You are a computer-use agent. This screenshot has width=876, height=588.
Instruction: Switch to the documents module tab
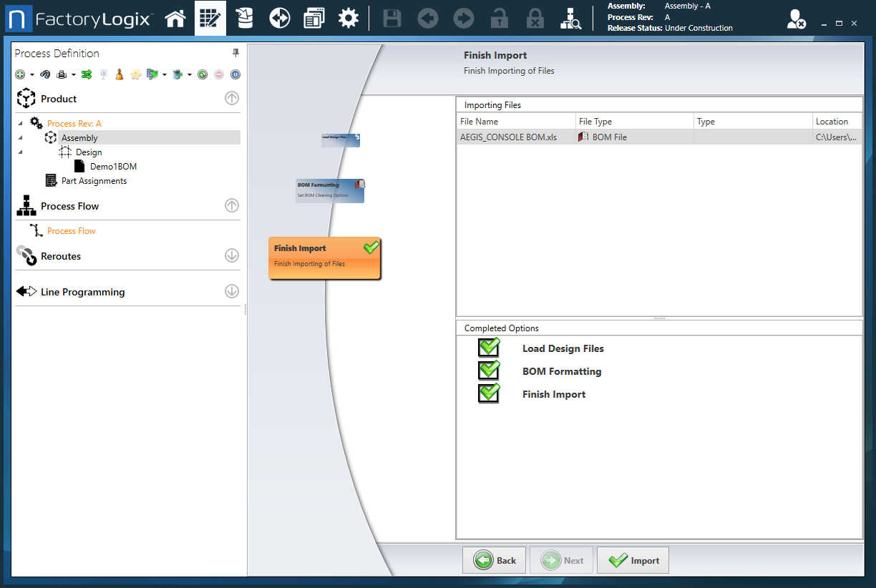pos(313,18)
